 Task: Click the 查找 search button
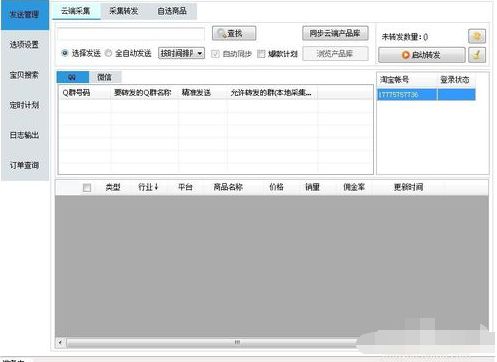tap(234, 33)
